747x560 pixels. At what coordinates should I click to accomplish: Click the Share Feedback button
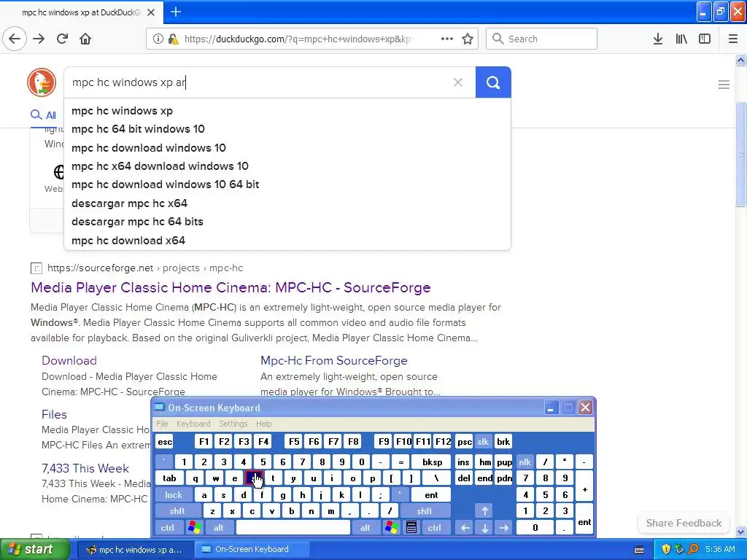click(684, 523)
